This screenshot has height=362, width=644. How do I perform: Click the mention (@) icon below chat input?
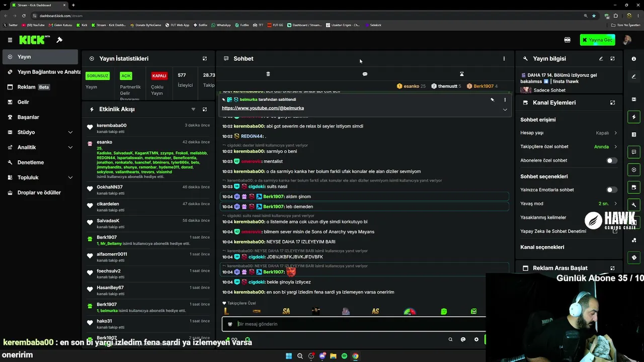pos(463,339)
